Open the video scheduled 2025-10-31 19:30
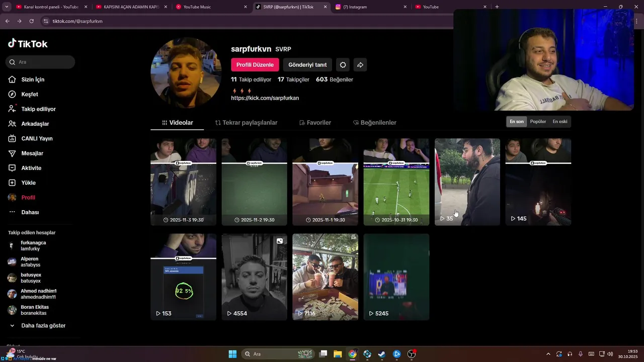The height and width of the screenshot is (362, 644). [396, 182]
